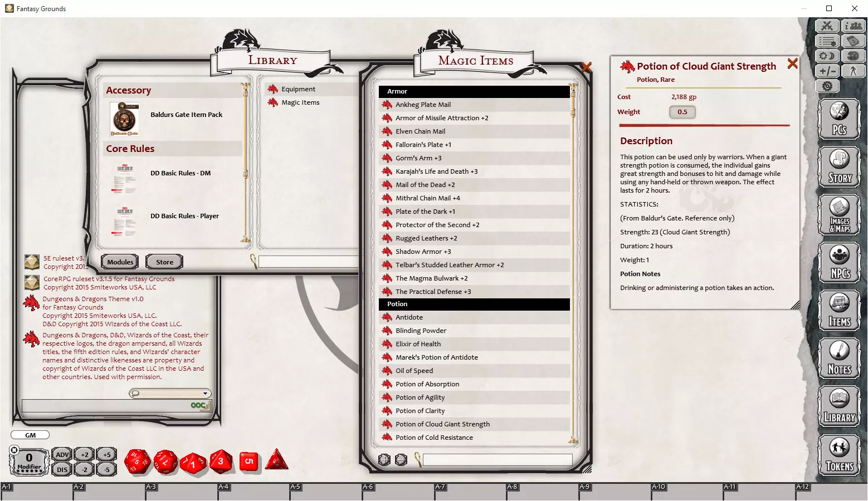
Task: Open Potion of Cloud Giant Strength list entry
Action: pos(475,424)
